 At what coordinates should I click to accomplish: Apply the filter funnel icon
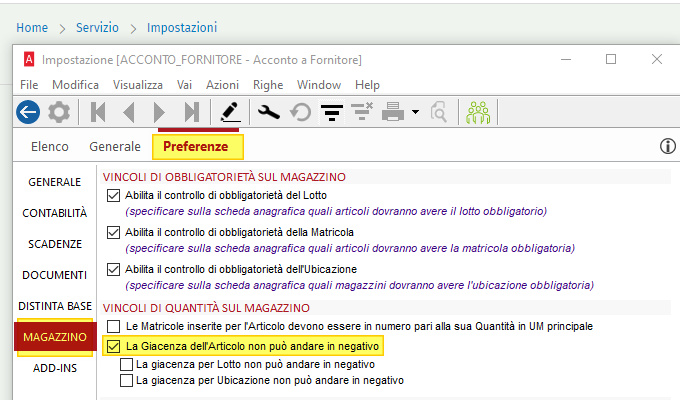pos(332,112)
